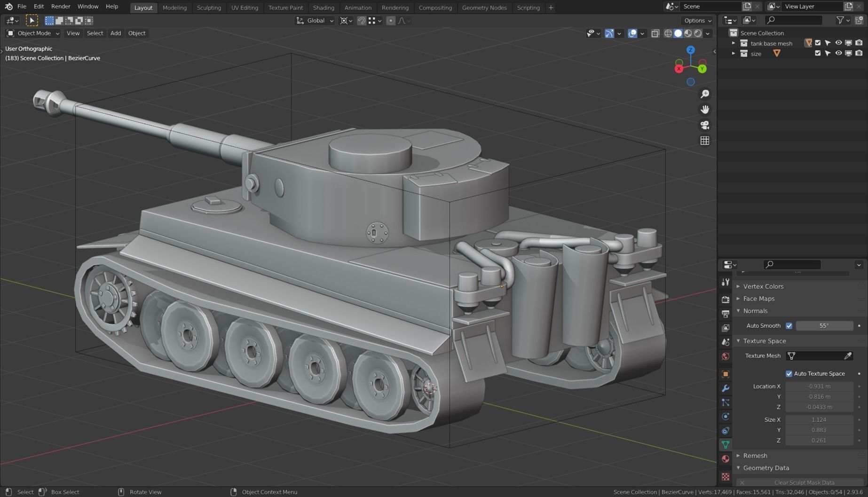Uncheck Auto Texture Space checkbox
This screenshot has width=868, height=497.
pos(789,374)
